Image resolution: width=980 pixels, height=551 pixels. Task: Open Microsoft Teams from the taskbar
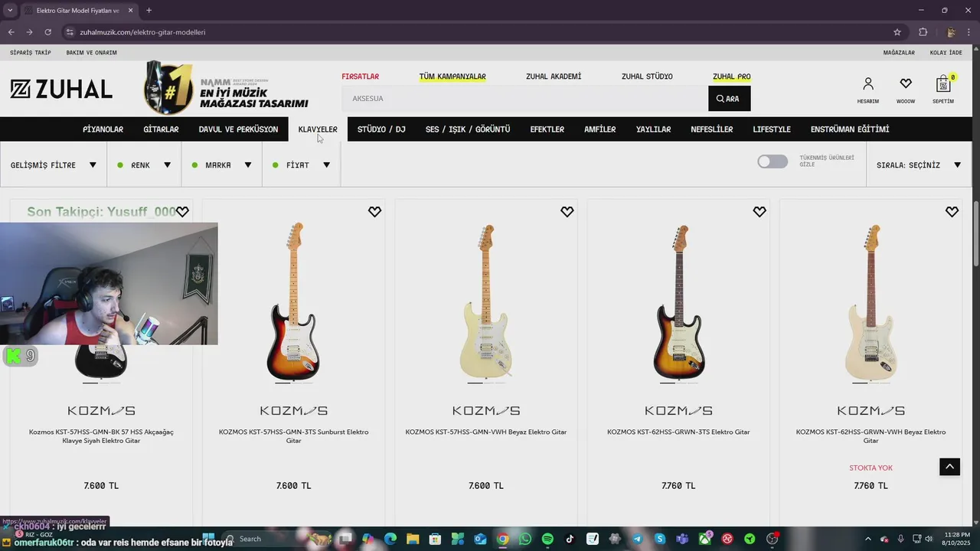(682, 539)
